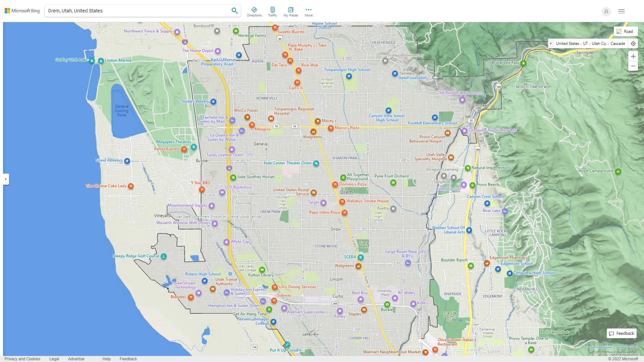Open Privacy and Cookies link
The image size is (644, 362).
click(x=22, y=359)
